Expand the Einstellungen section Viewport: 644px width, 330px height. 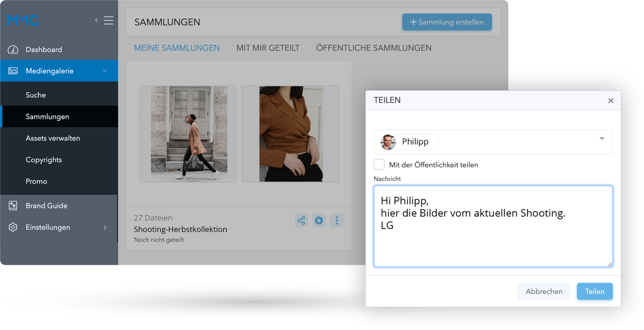coord(105,227)
